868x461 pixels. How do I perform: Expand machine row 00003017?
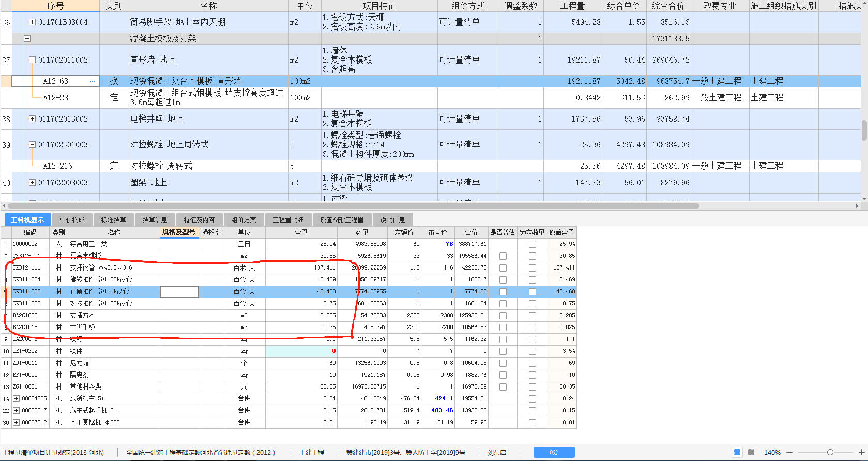[x=17, y=411]
